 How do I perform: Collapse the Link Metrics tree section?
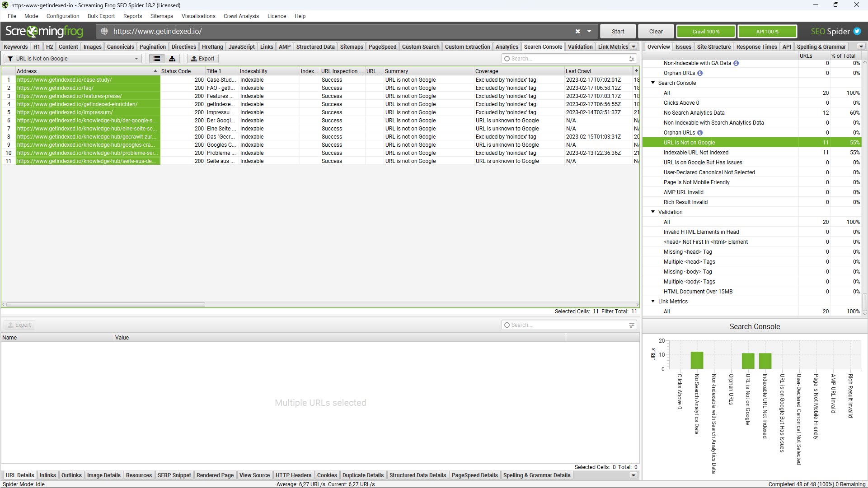(653, 302)
